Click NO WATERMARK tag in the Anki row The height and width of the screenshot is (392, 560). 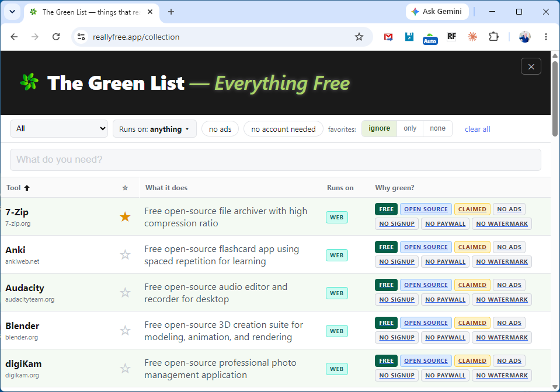502,261
